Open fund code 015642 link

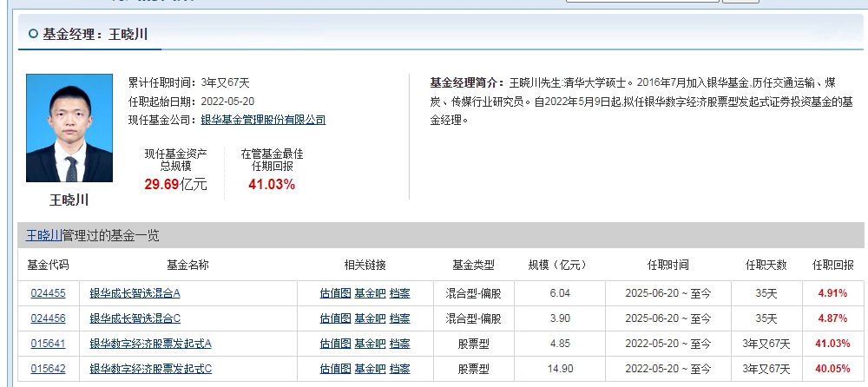pyautogui.click(x=48, y=368)
